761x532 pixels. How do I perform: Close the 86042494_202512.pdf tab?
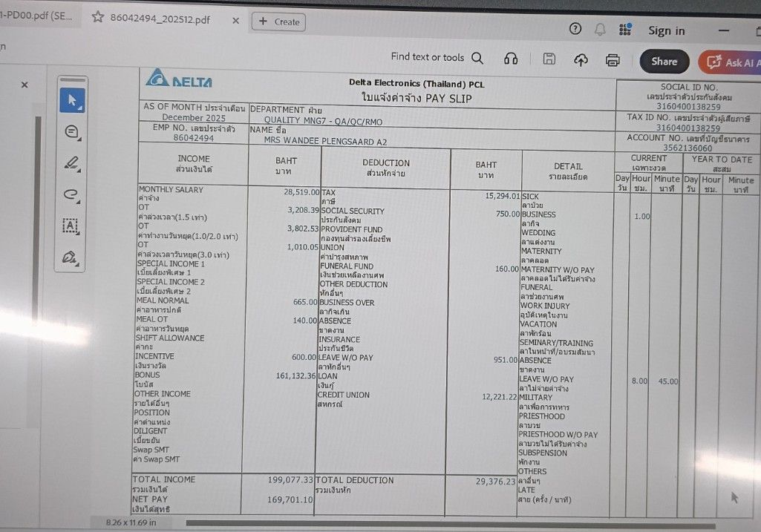click(235, 21)
